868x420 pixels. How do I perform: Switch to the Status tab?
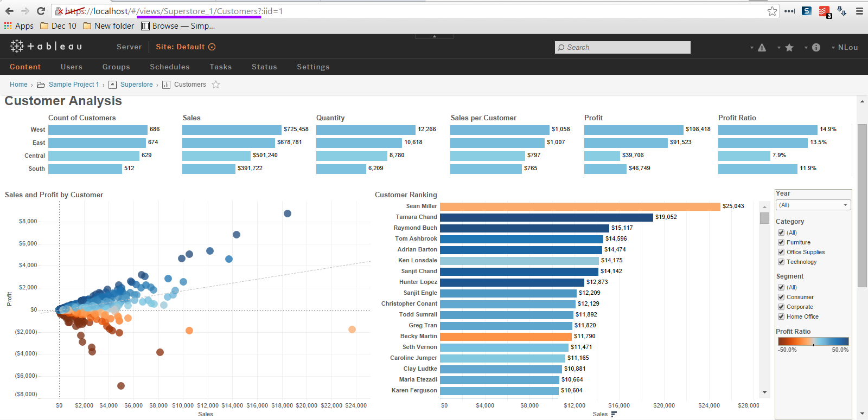click(x=264, y=67)
